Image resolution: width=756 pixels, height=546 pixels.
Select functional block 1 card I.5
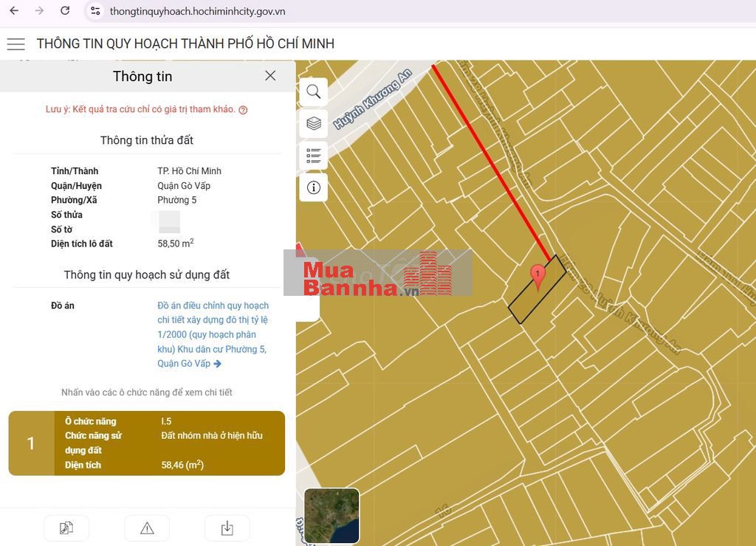[x=147, y=443]
